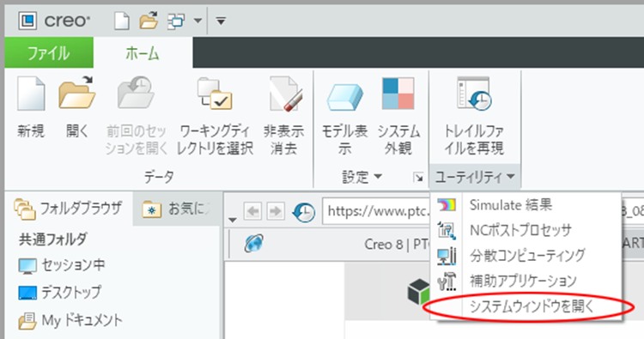
Task: Open browser history clock icon
Action: click(x=303, y=212)
